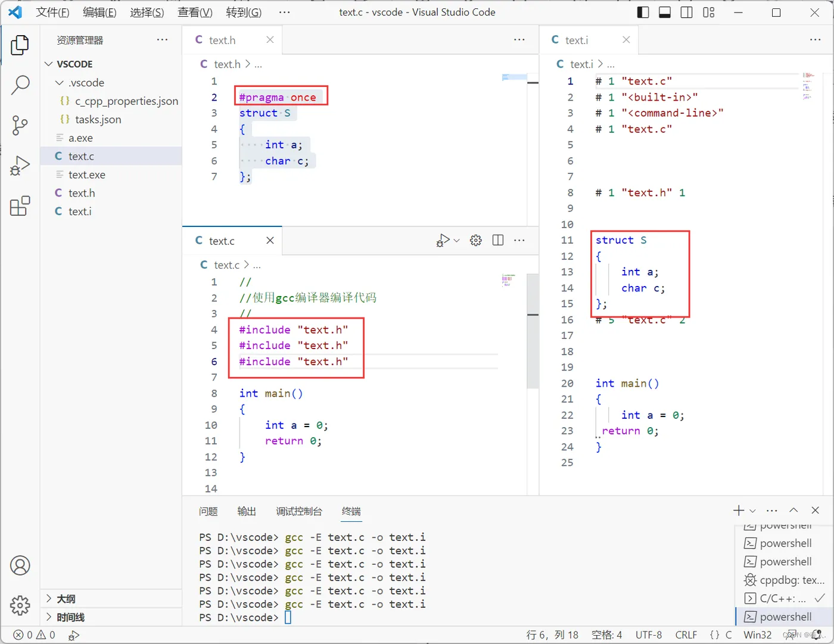
Task: Toggle the primary sidebar layout button
Action: [643, 13]
